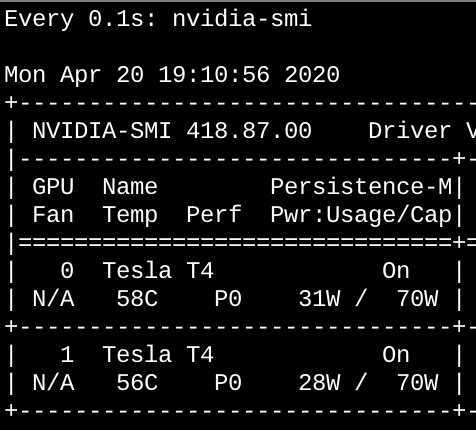Click the 'Fan' column header
Screen dimensions: 476x430
pos(53,214)
